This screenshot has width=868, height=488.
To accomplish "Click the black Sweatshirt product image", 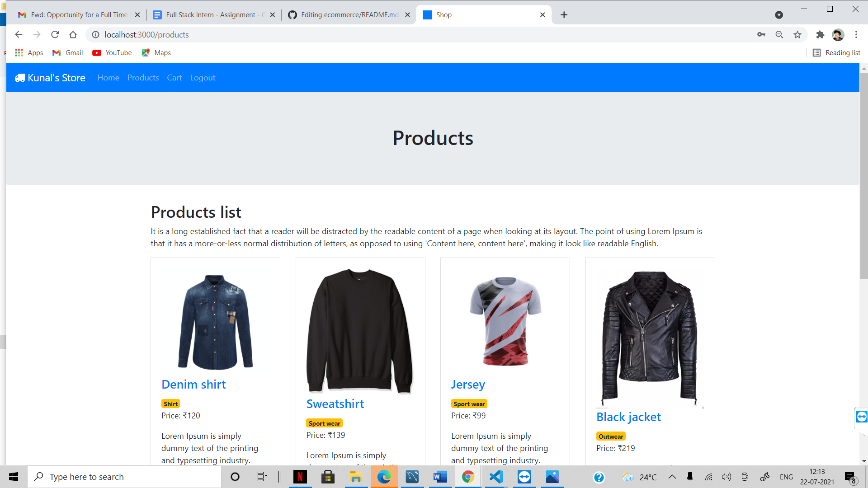I will coord(360,331).
